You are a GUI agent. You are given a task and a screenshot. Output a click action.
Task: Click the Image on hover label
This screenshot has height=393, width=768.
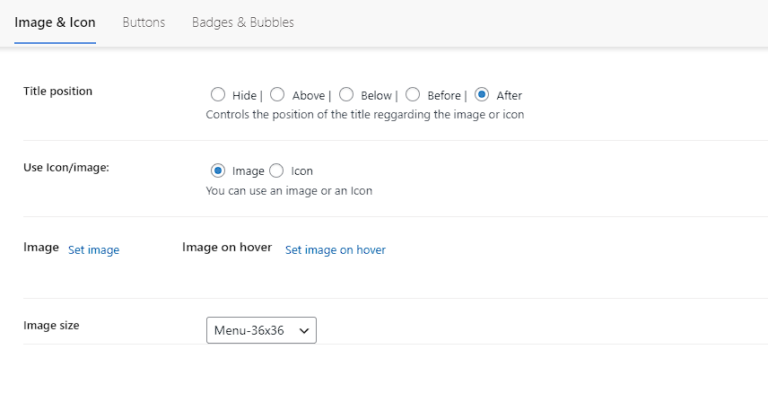click(227, 247)
